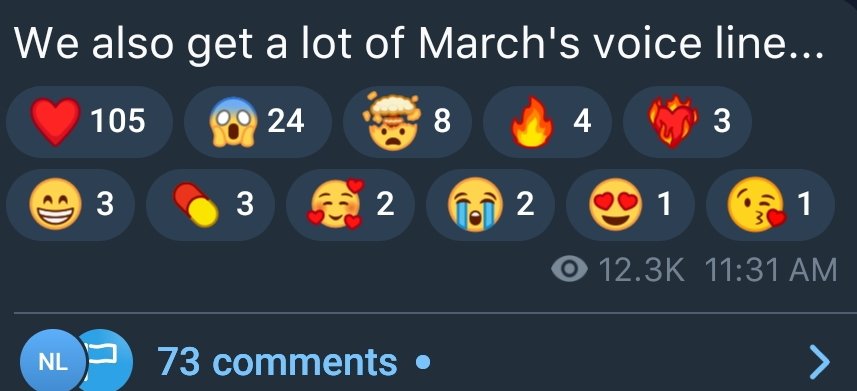
Task: Tap the red heart reaction with 105
Action: (x=89, y=121)
